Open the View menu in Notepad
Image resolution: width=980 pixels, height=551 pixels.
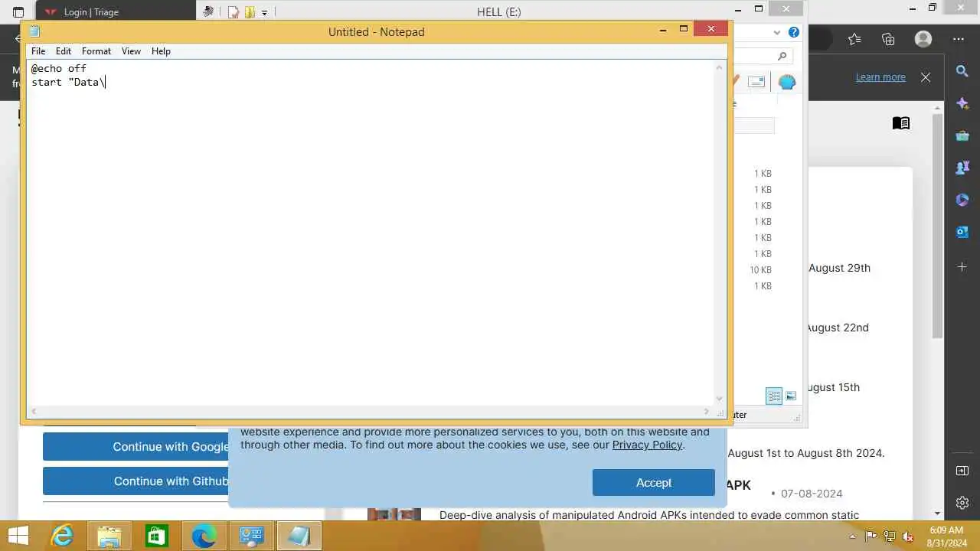coord(131,51)
